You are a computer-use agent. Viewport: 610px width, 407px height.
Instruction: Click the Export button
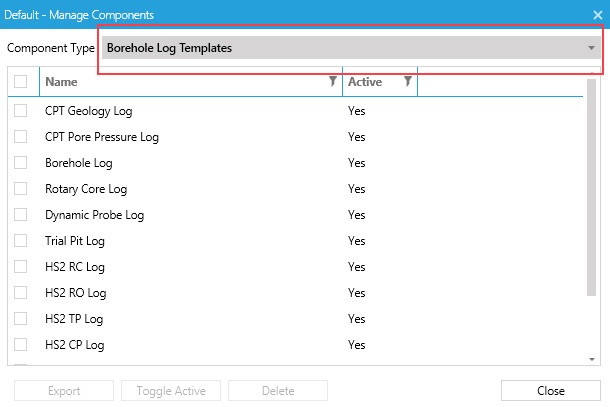64,391
